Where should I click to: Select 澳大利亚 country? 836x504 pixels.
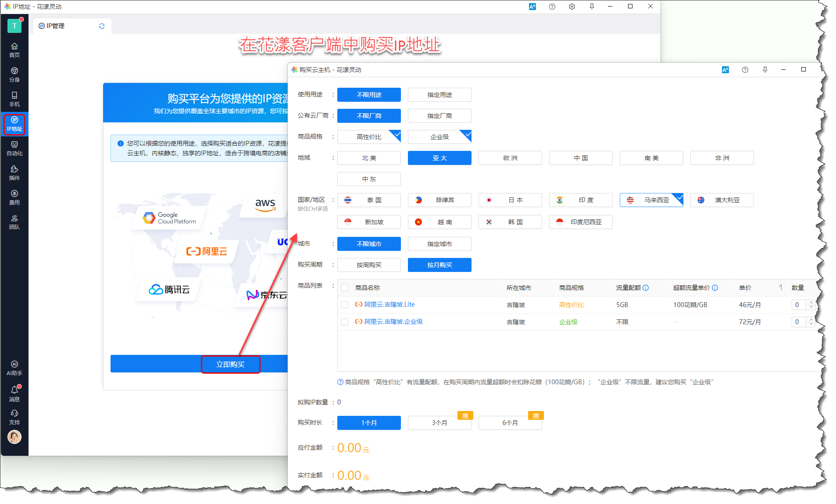click(722, 200)
